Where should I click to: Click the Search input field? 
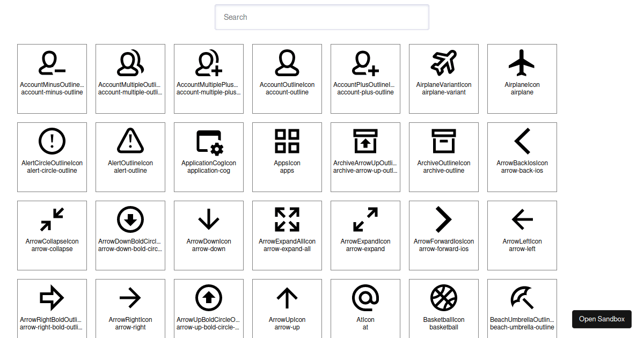(322, 17)
